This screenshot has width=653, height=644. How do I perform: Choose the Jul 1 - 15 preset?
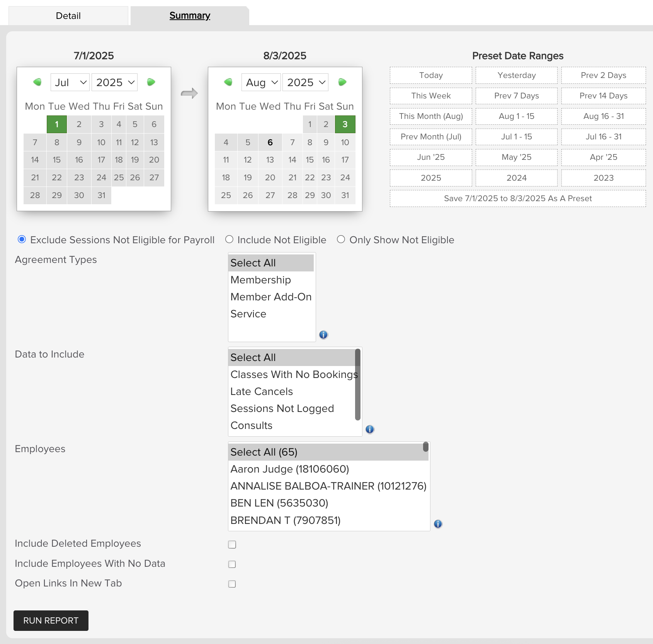[517, 137]
